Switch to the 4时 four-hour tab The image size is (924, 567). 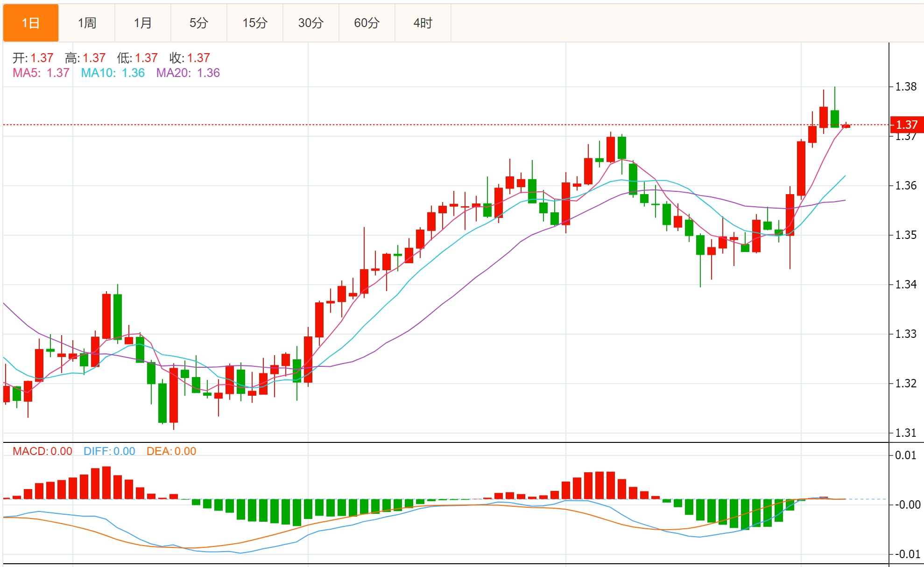pyautogui.click(x=423, y=23)
